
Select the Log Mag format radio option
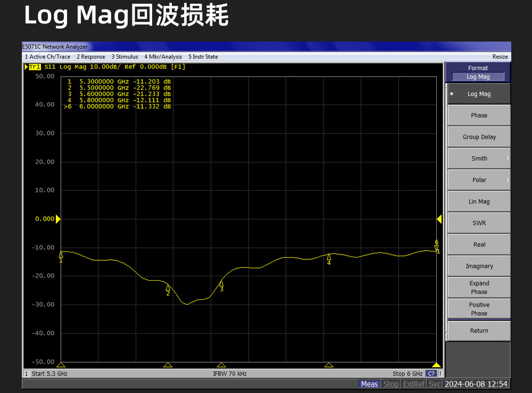(x=479, y=94)
